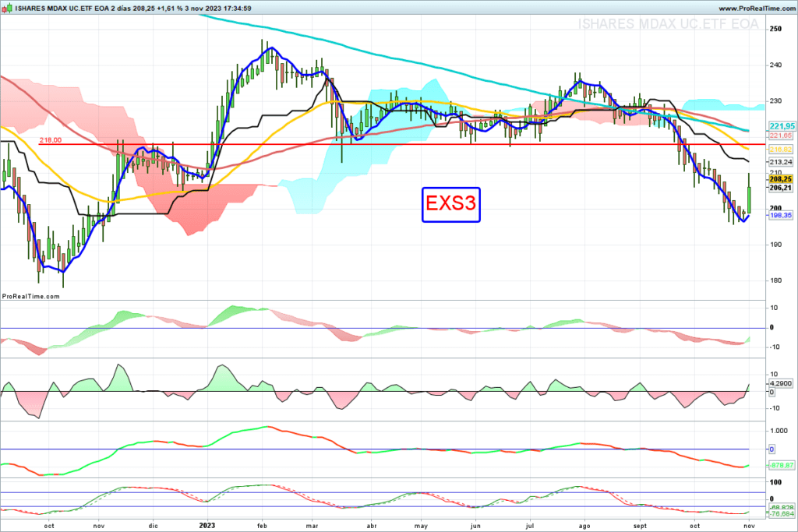Click the ago month label
Image resolution: width=798 pixels, height=532 pixels.
pyautogui.click(x=584, y=526)
